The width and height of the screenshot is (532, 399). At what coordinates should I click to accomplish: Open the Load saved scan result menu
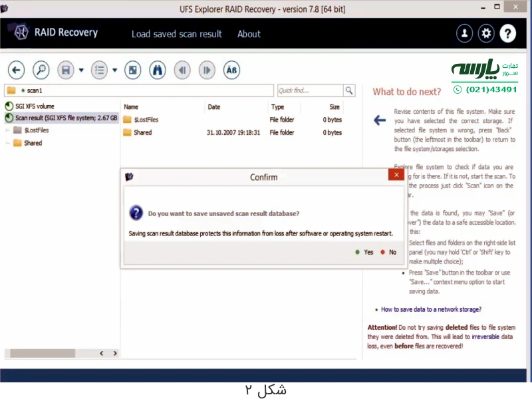click(x=176, y=34)
